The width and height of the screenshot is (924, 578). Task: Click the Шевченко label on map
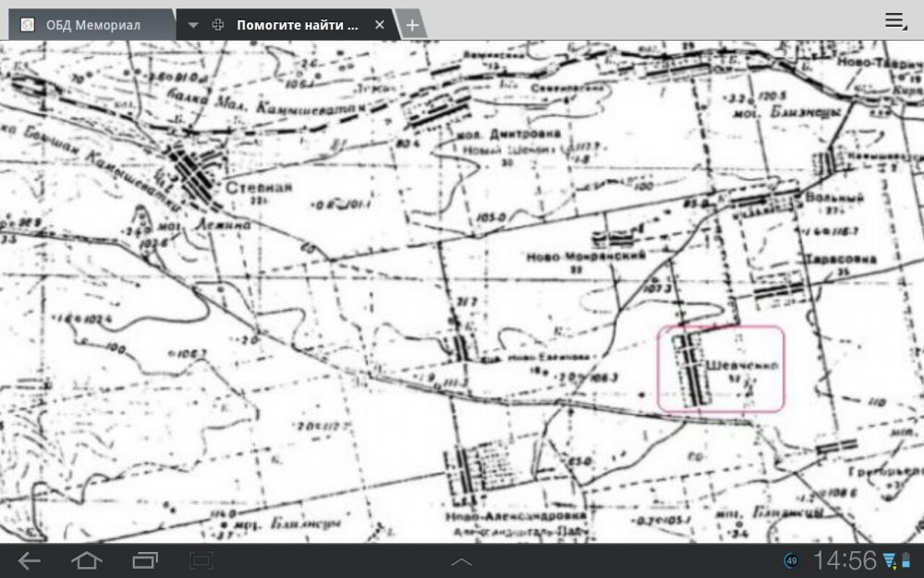[741, 365]
